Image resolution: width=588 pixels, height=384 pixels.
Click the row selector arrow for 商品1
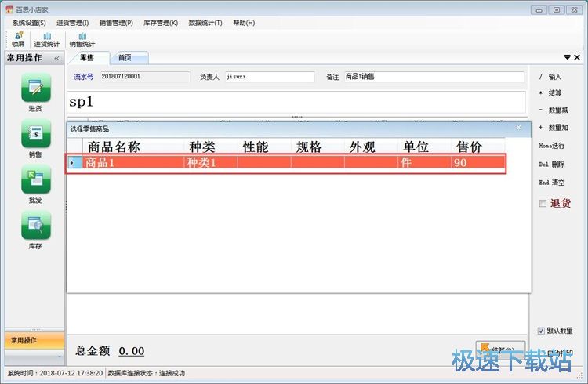(x=74, y=163)
